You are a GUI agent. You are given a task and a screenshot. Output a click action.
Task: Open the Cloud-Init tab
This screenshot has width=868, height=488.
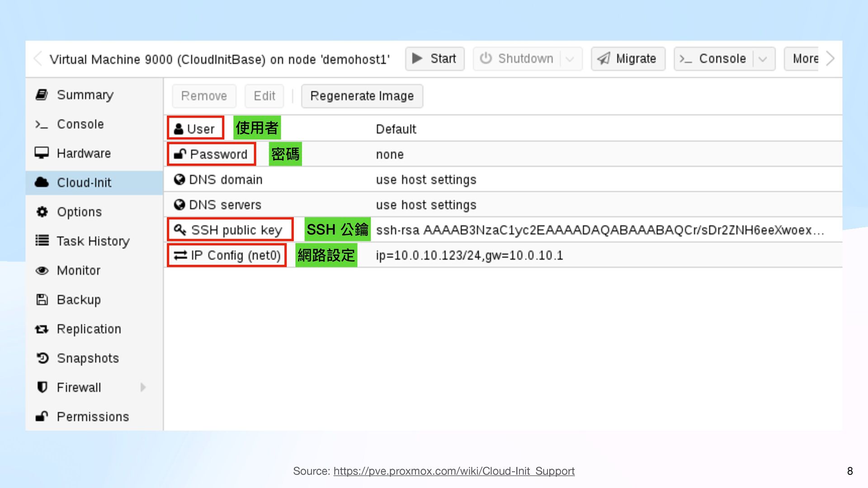pyautogui.click(x=84, y=183)
